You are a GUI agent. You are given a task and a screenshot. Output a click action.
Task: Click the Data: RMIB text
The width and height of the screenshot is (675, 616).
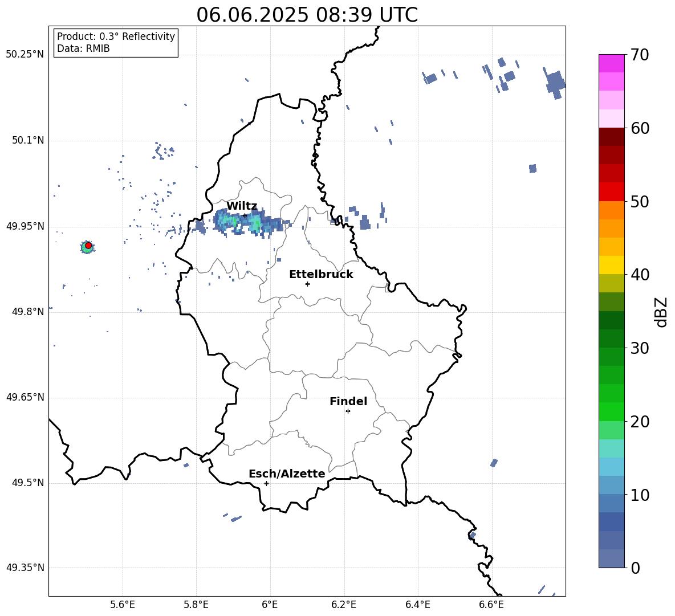click(x=83, y=48)
